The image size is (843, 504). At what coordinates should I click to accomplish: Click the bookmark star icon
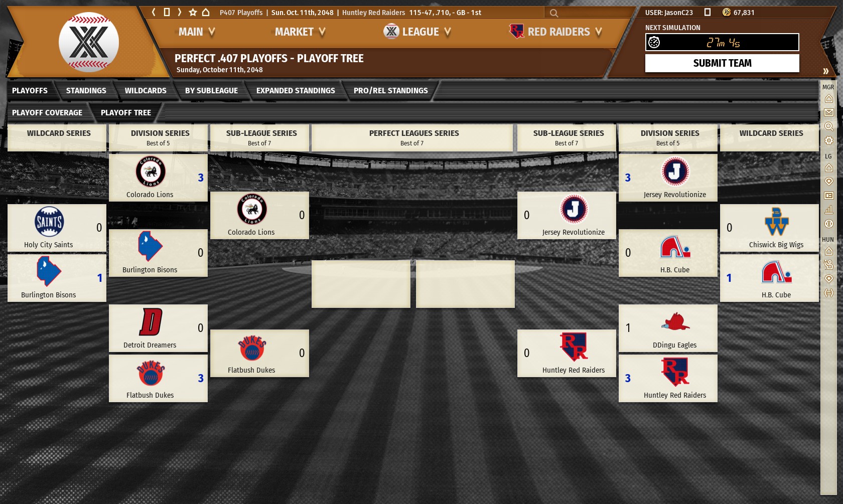click(x=193, y=12)
